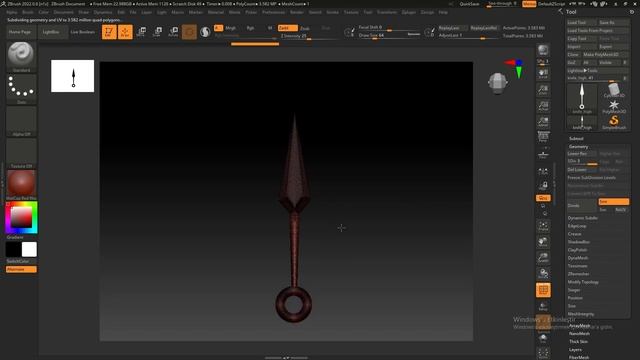640x360 pixels.
Task: Select the Cylinder3D tool icon
Action: click(x=614, y=90)
